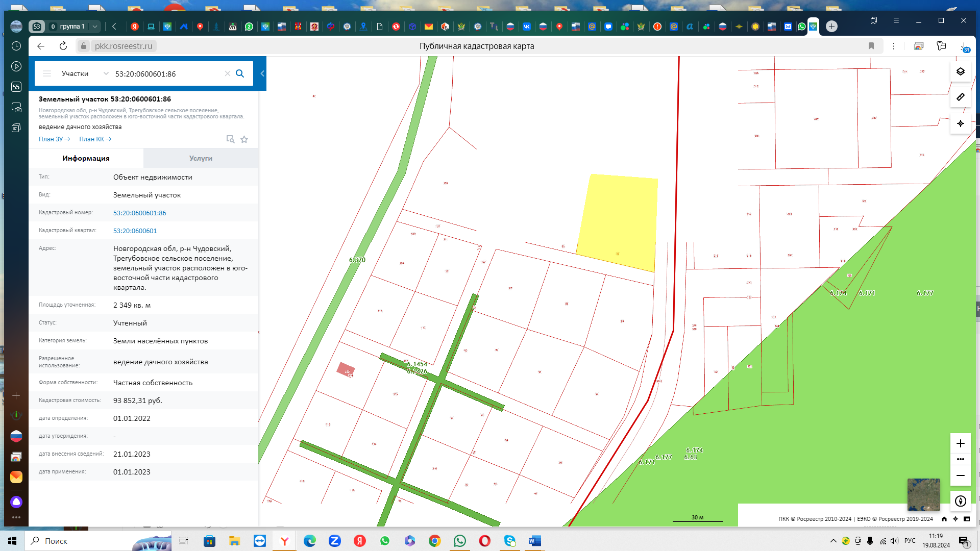Add parcel to favorites star icon

tap(244, 139)
